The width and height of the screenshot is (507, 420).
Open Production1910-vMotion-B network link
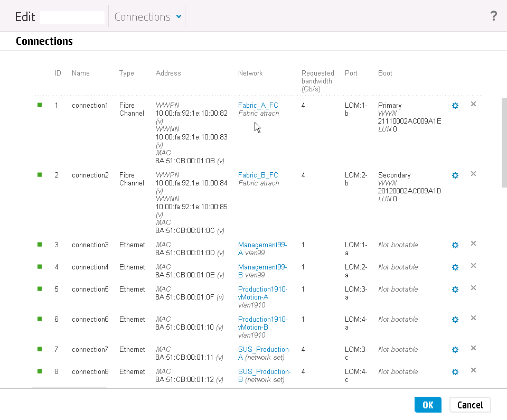(262, 323)
